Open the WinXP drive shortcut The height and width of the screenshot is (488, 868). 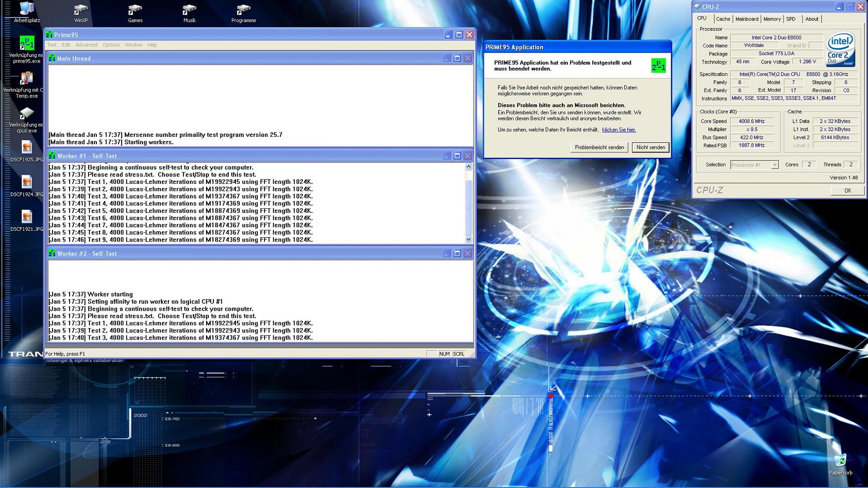(81, 13)
